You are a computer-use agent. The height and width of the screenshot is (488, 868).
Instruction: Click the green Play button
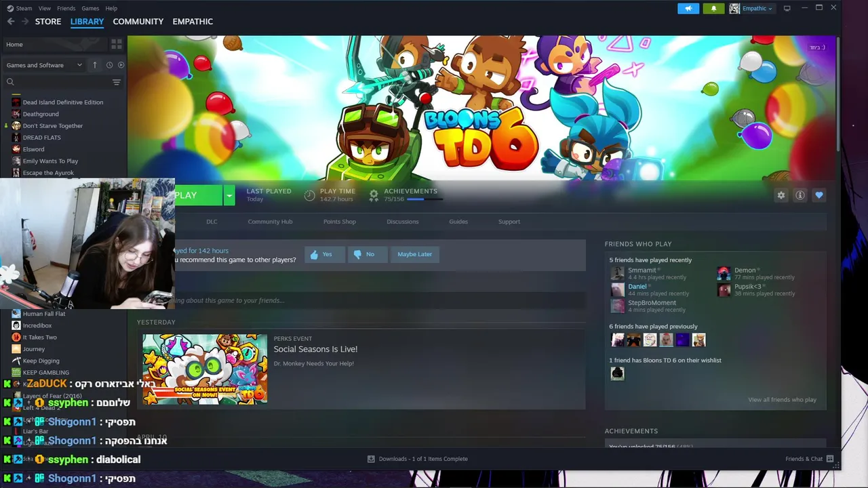coord(199,195)
